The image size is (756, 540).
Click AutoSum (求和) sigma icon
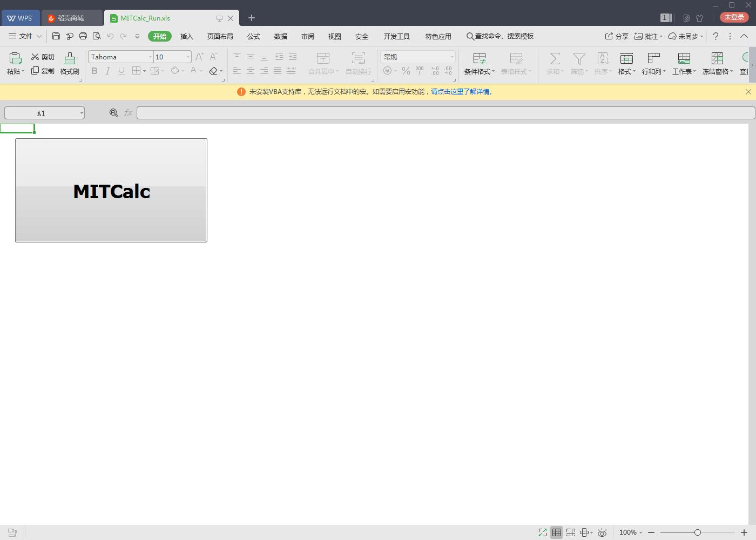point(555,63)
